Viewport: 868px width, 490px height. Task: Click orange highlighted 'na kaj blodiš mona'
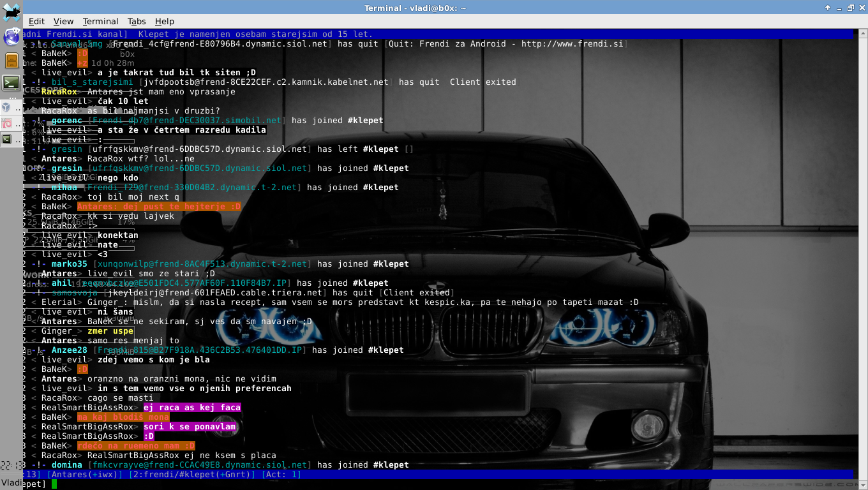click(x=123, y=417)
